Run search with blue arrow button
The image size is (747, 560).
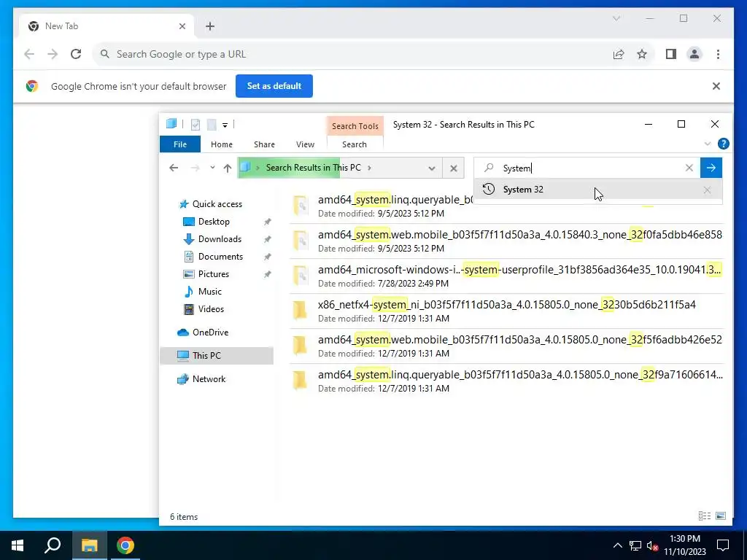click(x=711, y=168)
